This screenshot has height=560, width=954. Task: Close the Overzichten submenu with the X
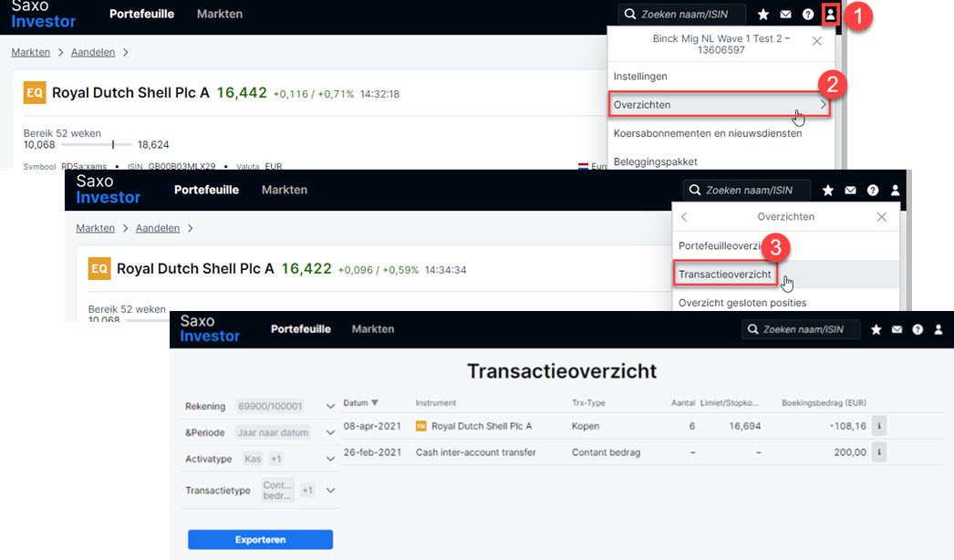[x=882, y=217]
